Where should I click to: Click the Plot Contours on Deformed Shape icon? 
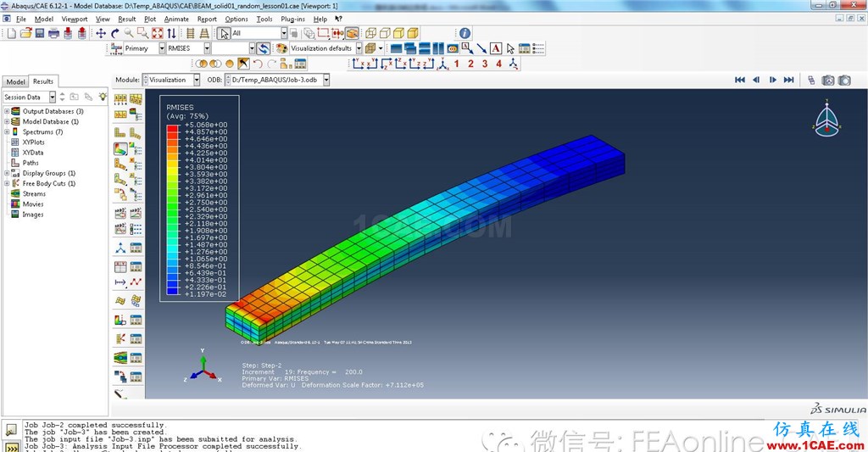tap(120, 149)
